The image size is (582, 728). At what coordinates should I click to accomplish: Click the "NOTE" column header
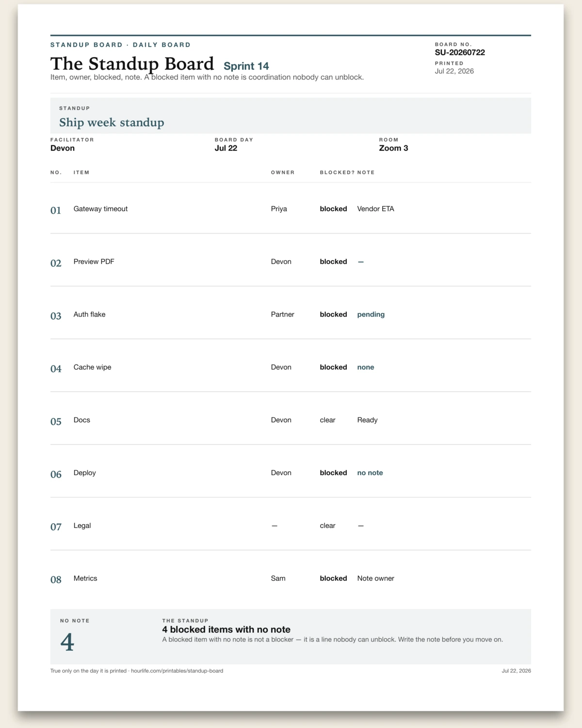pos(366,172)
